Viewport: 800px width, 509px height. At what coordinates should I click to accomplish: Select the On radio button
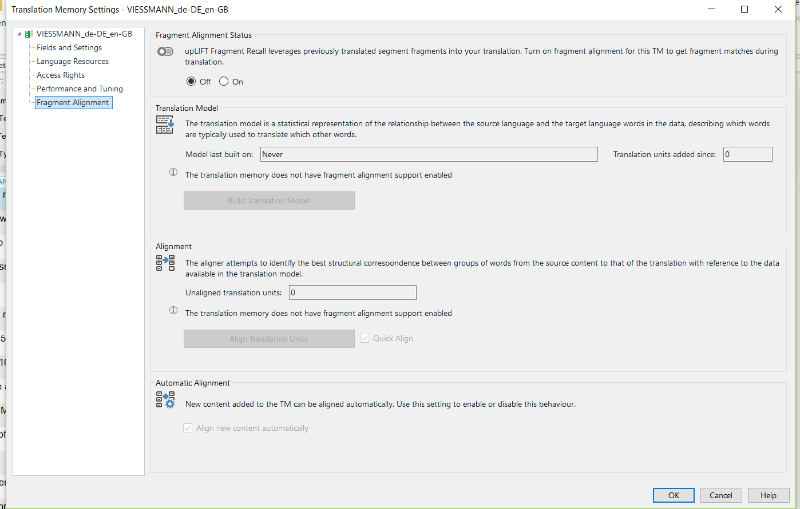[x=223, y=81]
